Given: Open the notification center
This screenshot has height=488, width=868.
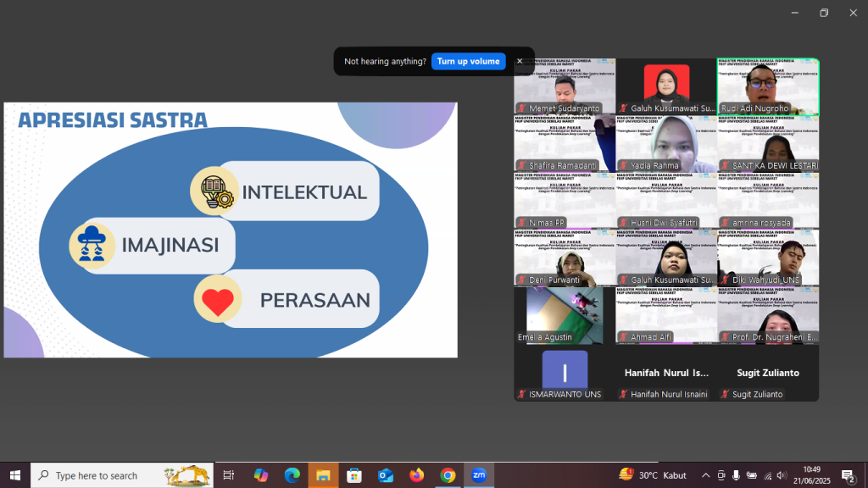Looking at the screenshot, I should [x=848, y=475].
